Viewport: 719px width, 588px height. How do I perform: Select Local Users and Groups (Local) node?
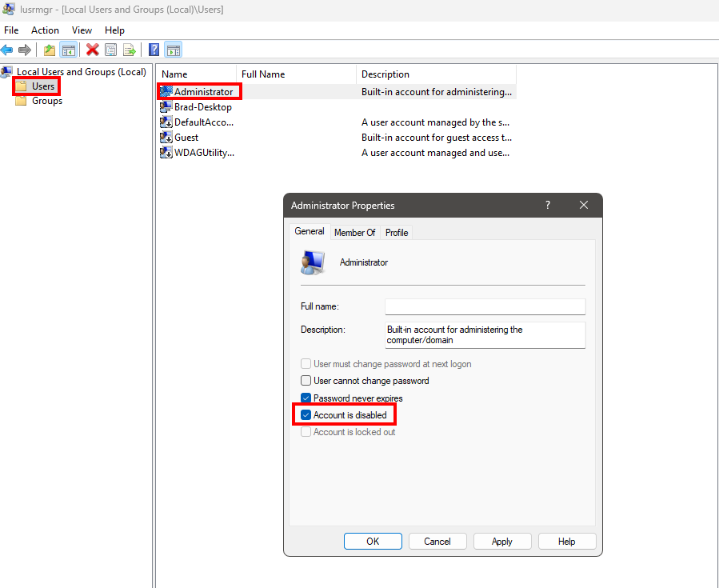click(81, 72)
